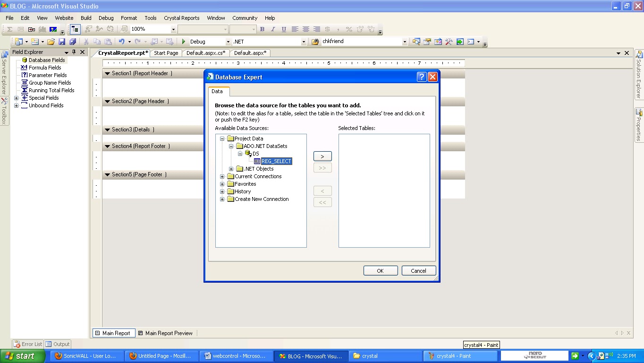
Task: Click the Windows start button
Action: click(x=23, y=356)
